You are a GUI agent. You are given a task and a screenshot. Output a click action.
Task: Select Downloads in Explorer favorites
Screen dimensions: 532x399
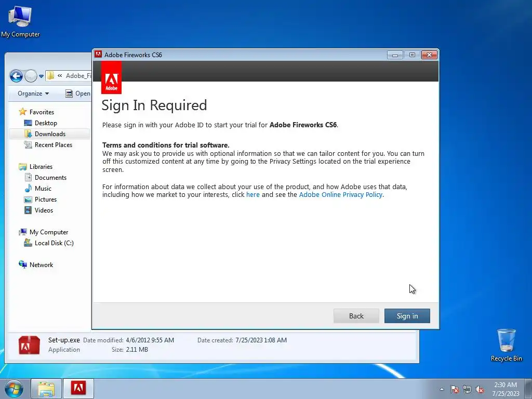(50, 134)
